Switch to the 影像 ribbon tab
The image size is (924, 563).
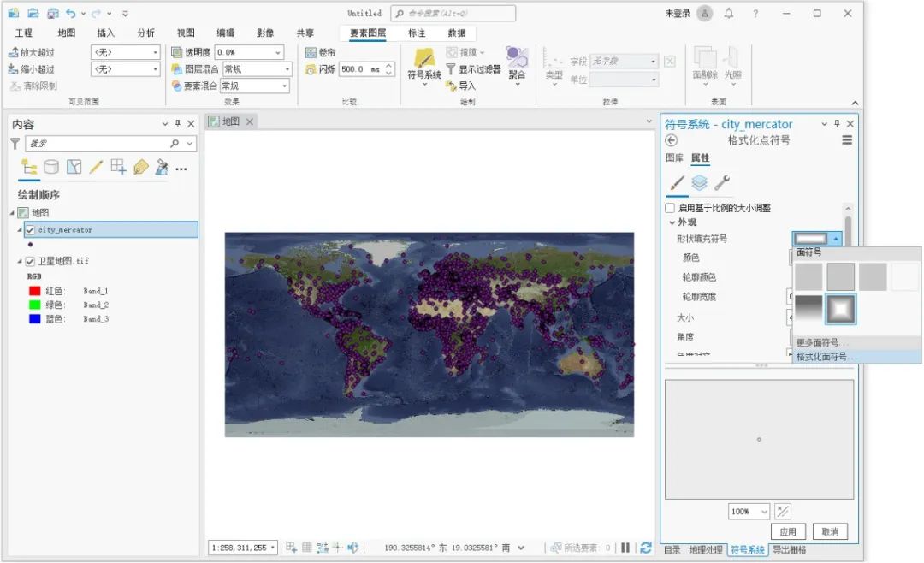264,33
